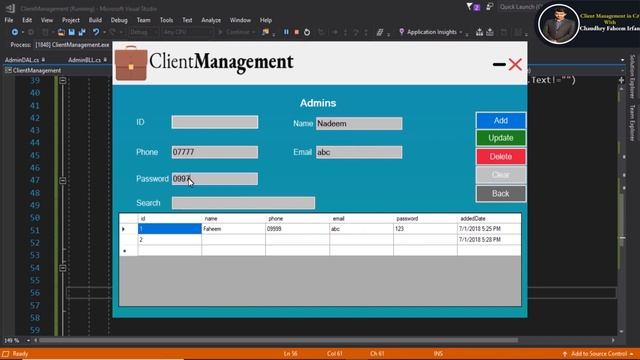Click the green Update button
The height and width of the screenshot is (360, 640).
(501, 138)
